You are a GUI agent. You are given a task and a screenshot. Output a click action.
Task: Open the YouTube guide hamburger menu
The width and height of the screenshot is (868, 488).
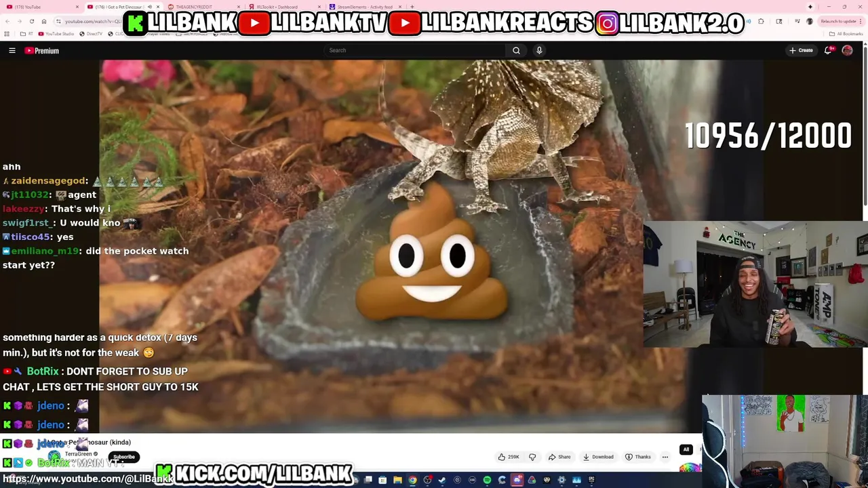click(12, 50)
